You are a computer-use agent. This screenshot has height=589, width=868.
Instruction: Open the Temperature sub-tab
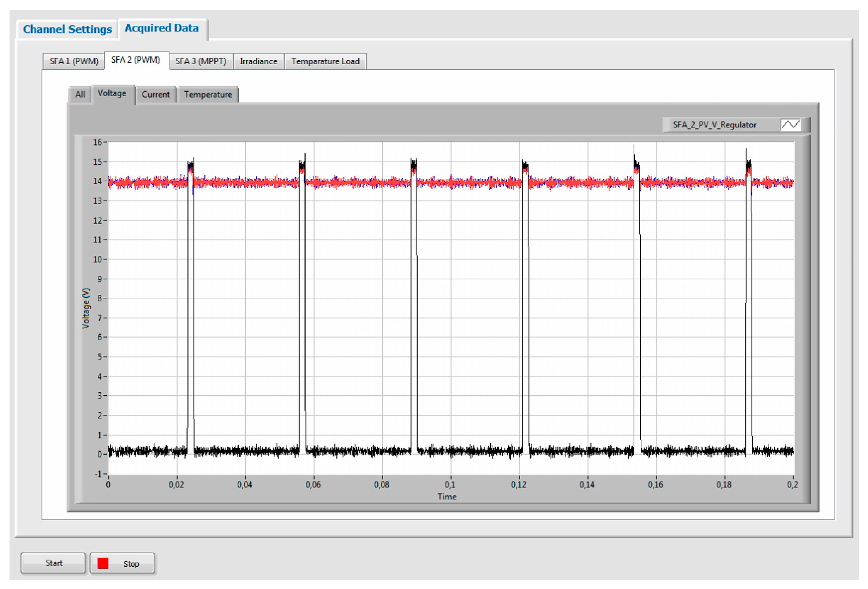pyautogui.click(x=208, y=95)
